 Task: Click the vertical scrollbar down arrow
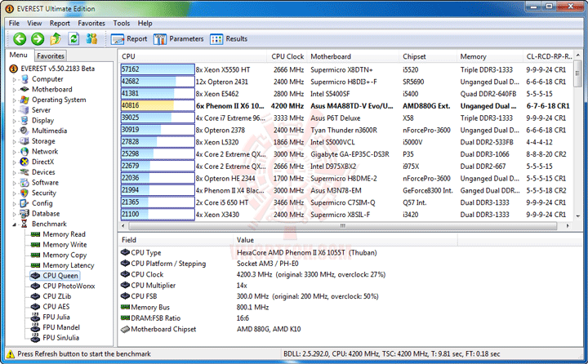[578, 216]
